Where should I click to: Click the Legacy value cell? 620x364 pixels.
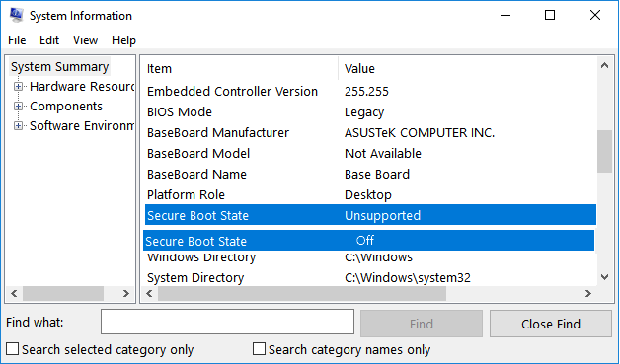click(364, 112)
